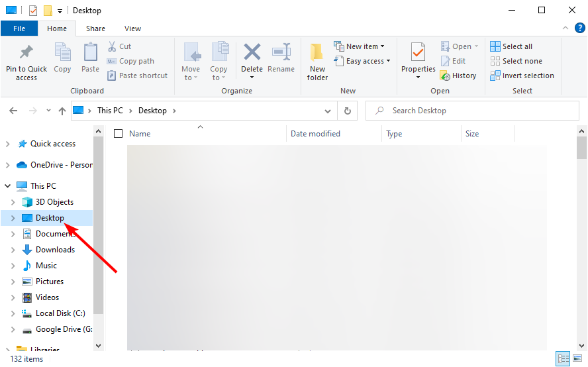Expand the Open button dropdown

pyautogui.click(x=476, y=46)
